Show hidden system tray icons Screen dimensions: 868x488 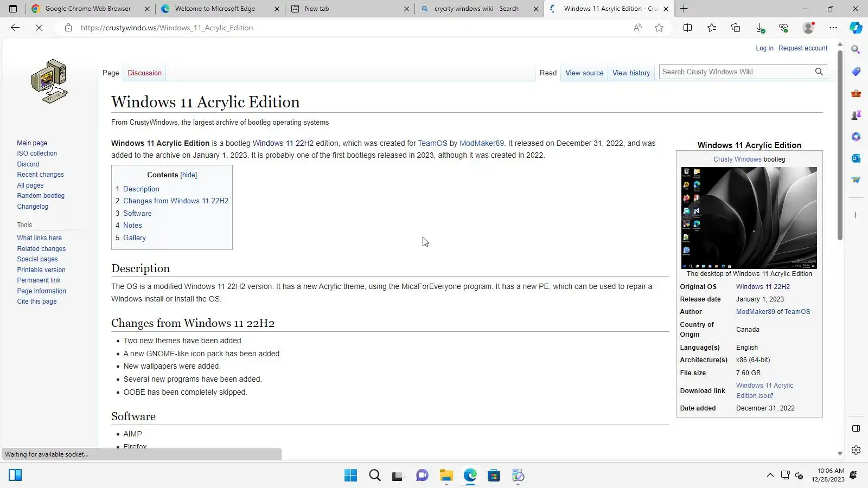pos(770,476)
